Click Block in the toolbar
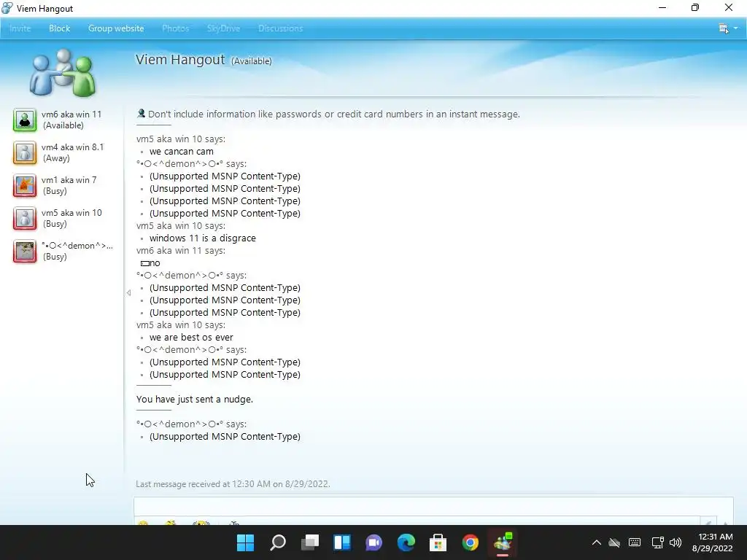Screen dimensions: 747x560 (60, 28)
